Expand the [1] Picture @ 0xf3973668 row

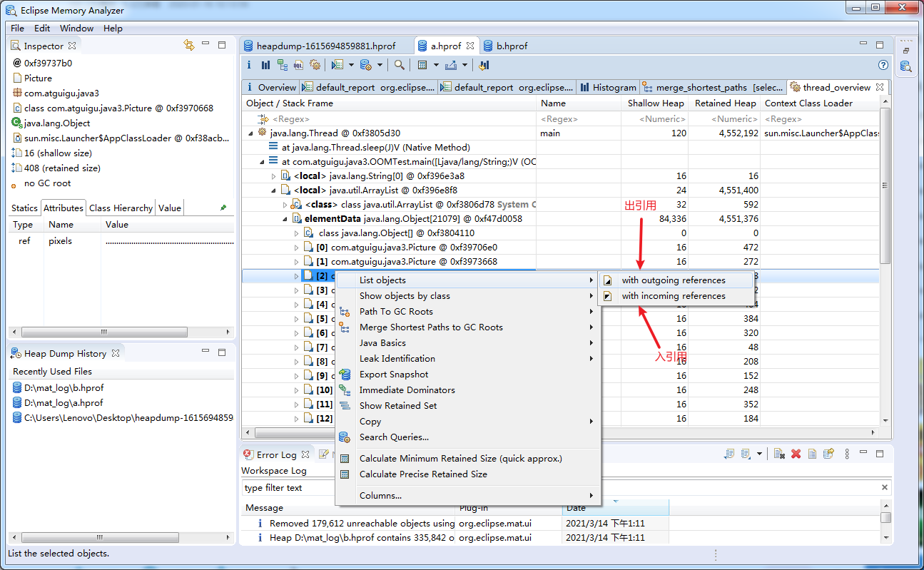click(x=297, y=262)
